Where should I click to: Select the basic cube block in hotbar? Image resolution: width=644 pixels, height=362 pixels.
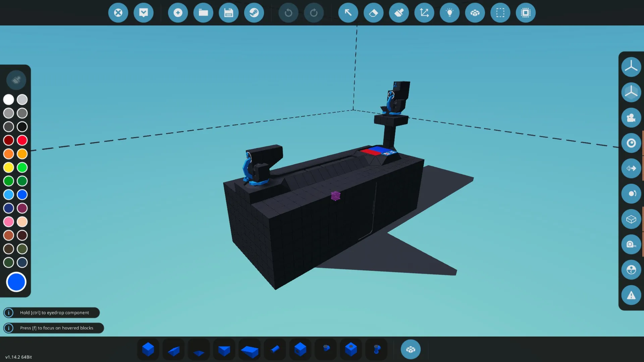[x=148, y=349]
